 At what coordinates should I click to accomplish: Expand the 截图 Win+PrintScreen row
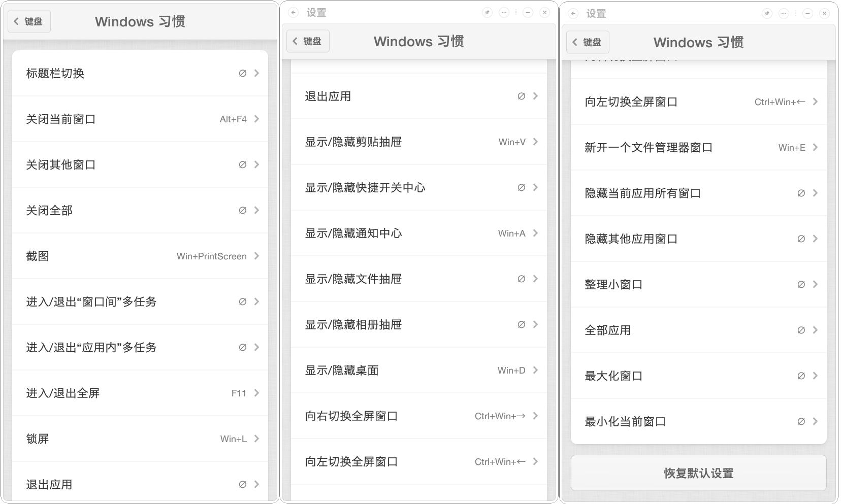140,256
